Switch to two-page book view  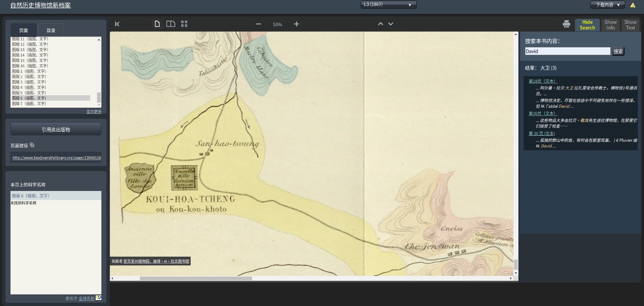(x=171, y=24)
